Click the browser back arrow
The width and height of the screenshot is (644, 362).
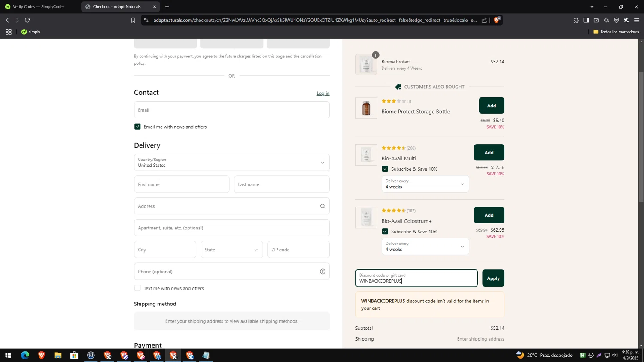7,20
